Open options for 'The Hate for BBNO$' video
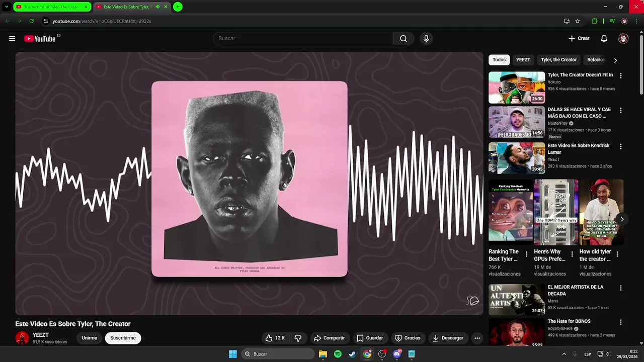The width and height of the screenshot is (644, 362). [620, 322]
